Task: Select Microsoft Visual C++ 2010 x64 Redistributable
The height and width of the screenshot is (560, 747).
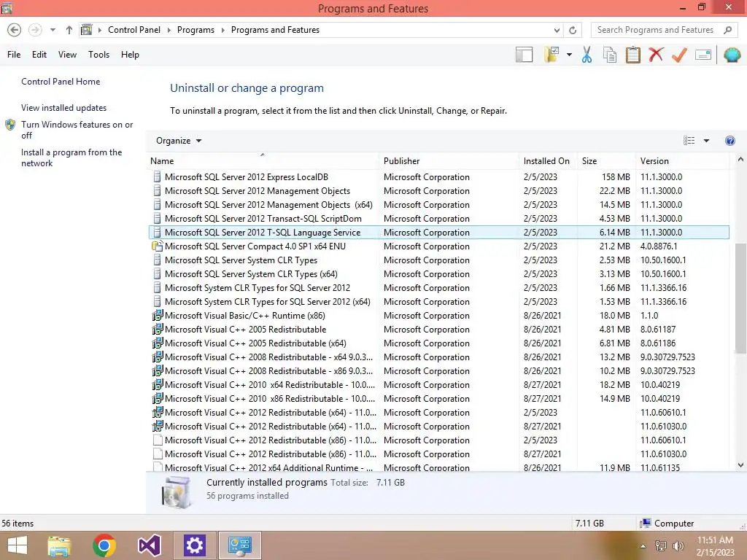Action: tap(438, 385)
